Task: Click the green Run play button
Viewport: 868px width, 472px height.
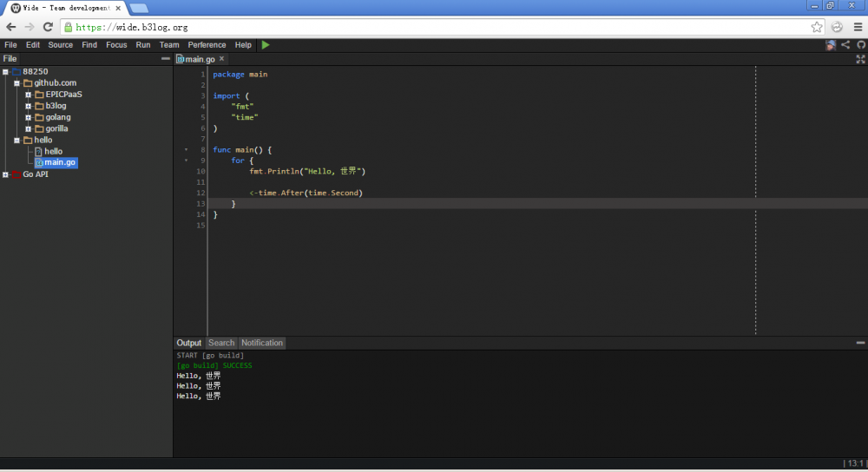Action: [x=266, y=45]
